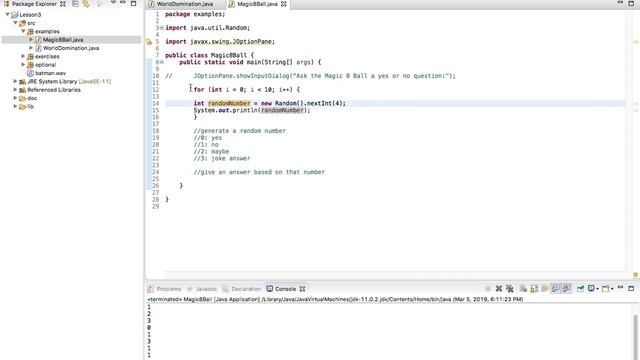The width and height of the screenshot is (640, 360).
Task: Close the Console view tab X
Action: (302, 289)
